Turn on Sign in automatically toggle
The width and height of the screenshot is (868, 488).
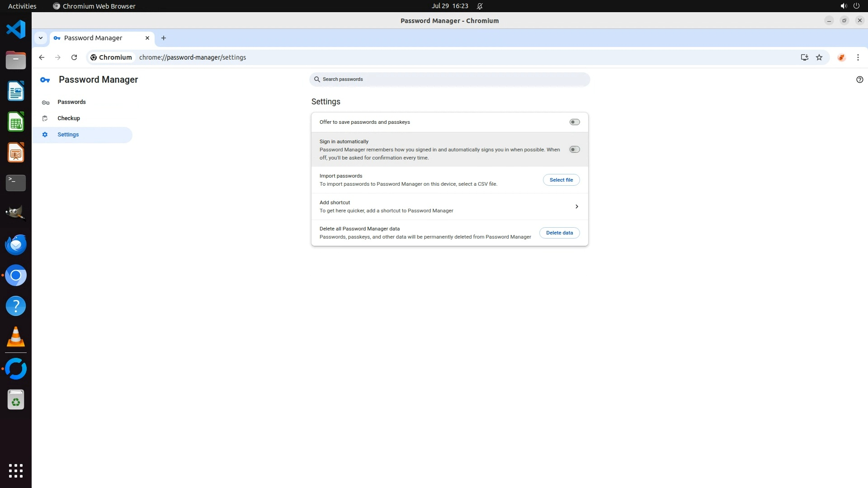click(x=574, y=150)
